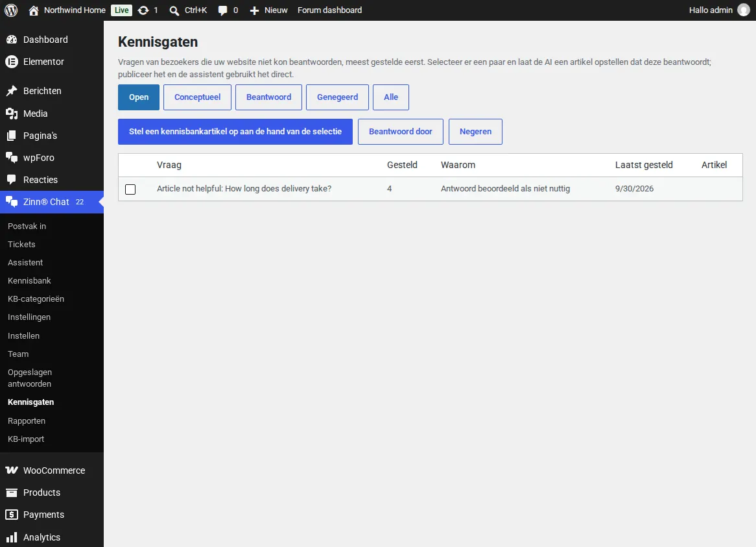Click the Payments dollar icon
This screenshot has height=547, width=756.
(12, 515)
